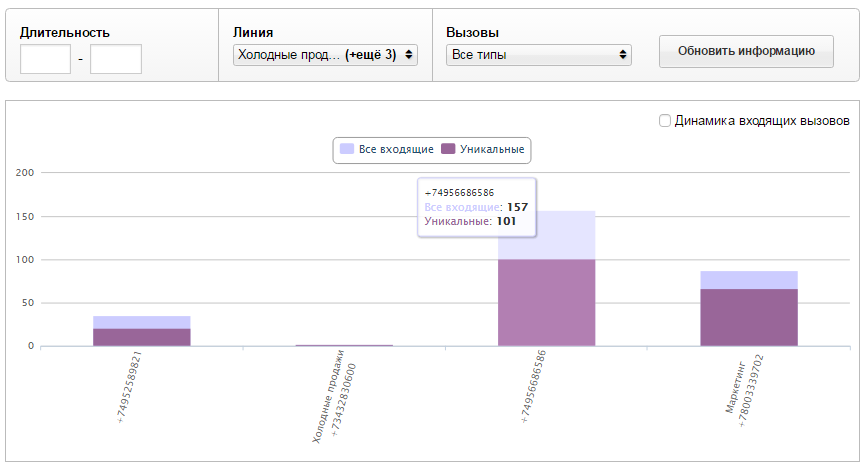Click the 100 y-axis label
The image size is (865, 468).
point(25,259)
